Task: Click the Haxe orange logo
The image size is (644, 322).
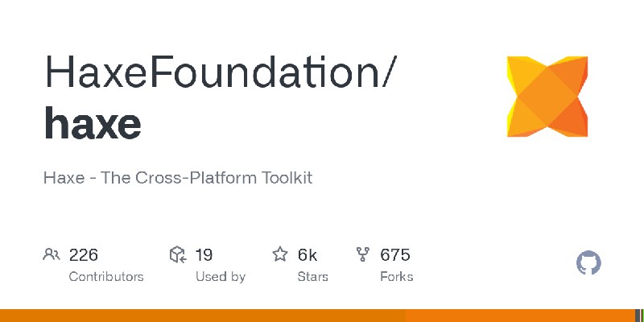Action: click(547, 97)
